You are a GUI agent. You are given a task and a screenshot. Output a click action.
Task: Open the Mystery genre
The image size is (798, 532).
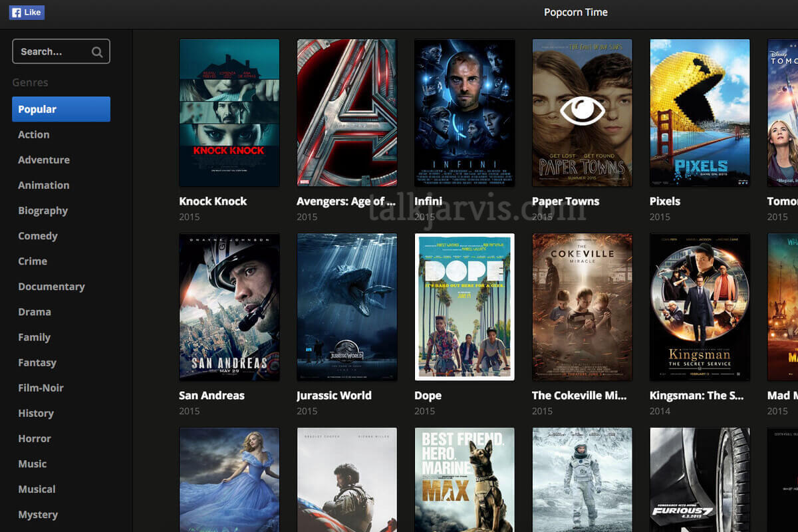(x=38, y=515)
